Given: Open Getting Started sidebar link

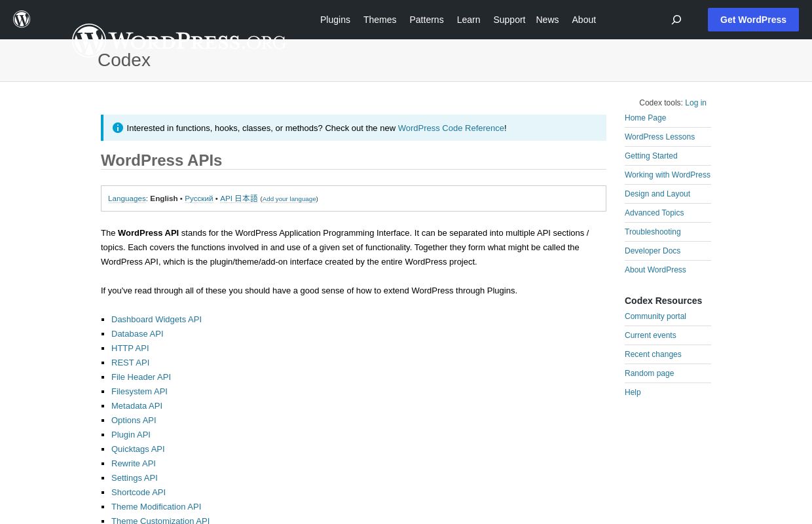Looking at the screenshot, I should point(651,156).
